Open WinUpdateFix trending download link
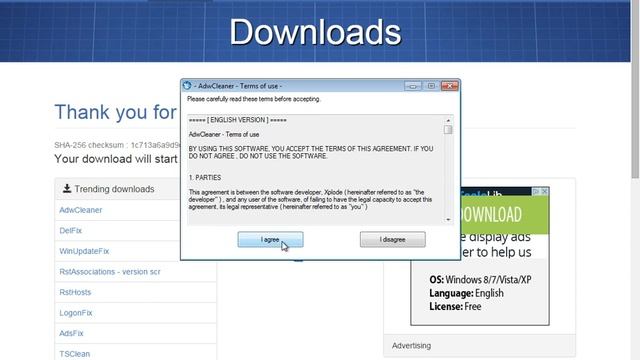640x360 pixels. coord(84,251)
